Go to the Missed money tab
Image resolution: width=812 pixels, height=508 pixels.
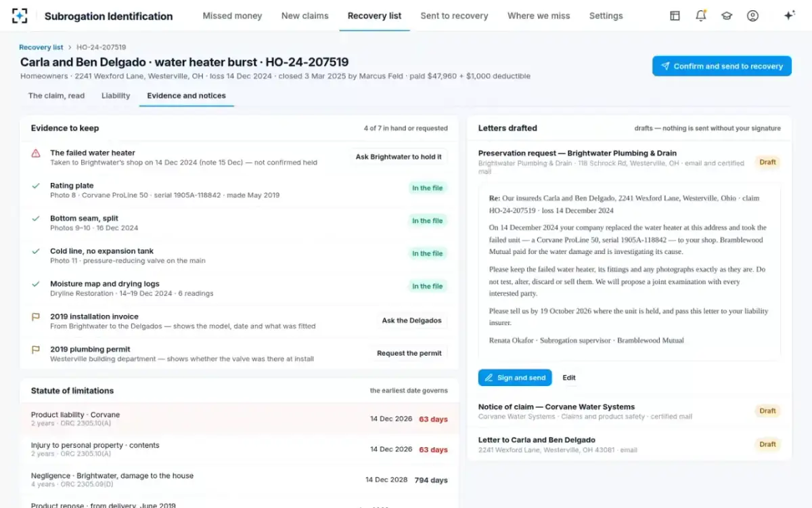(x=232, y=16)
